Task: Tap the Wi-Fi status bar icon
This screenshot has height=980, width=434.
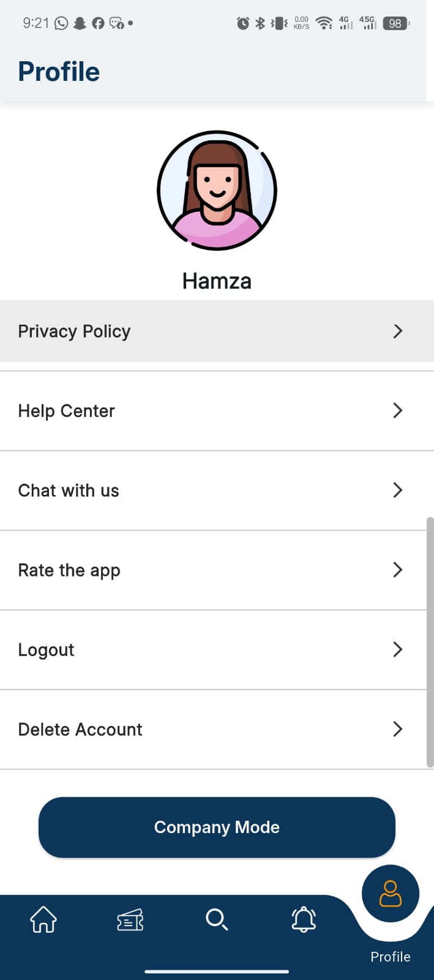Action: (x=323, y=23)
